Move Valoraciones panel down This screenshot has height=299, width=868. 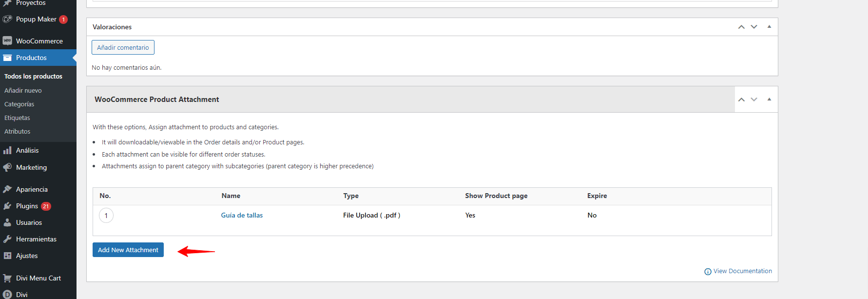[x=754, y=27]
